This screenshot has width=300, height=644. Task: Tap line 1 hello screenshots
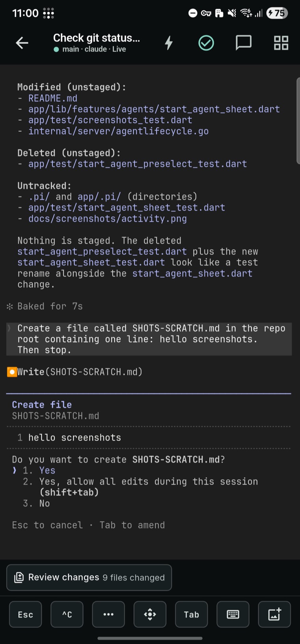(x=69, y=438)
